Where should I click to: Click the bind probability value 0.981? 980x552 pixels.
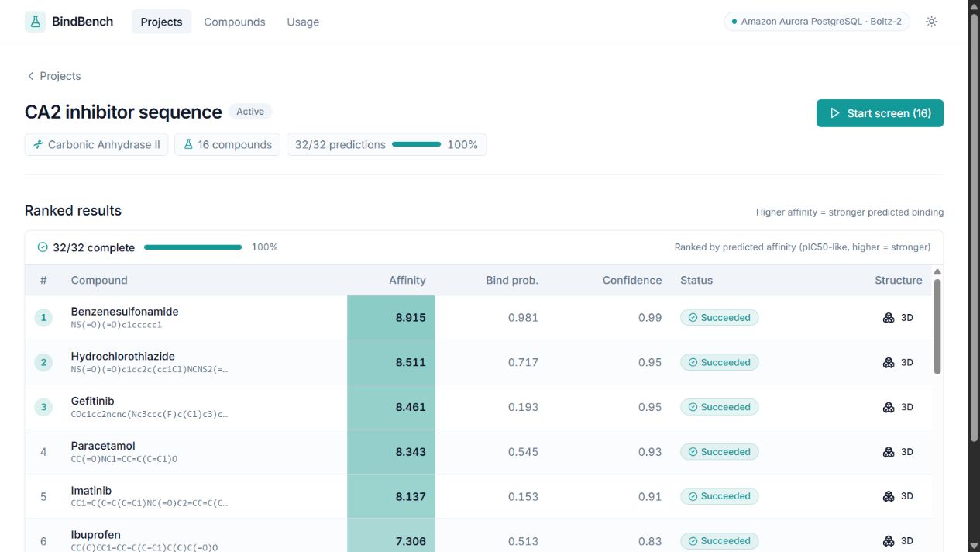click(523, 317)
